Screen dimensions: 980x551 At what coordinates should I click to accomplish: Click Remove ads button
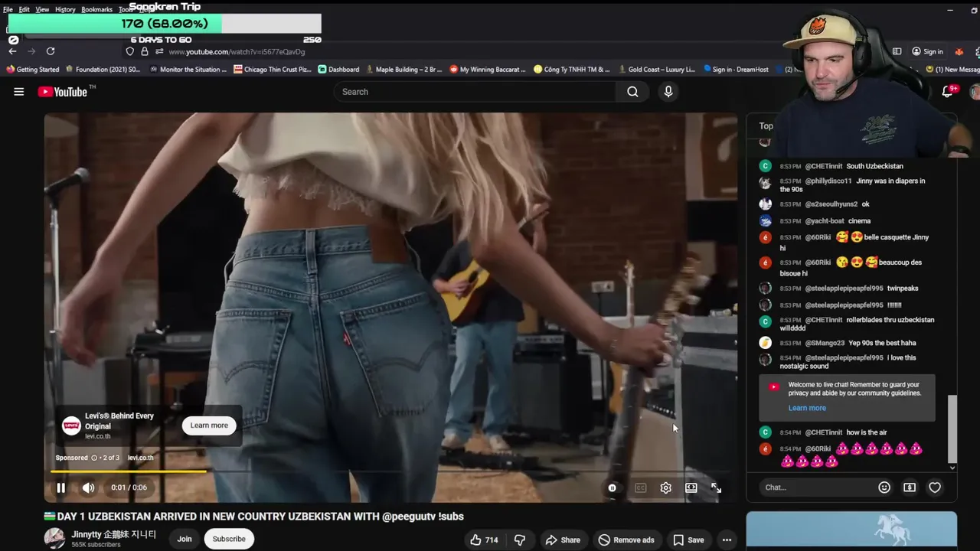pyautogui.click(x=626, y=540)
